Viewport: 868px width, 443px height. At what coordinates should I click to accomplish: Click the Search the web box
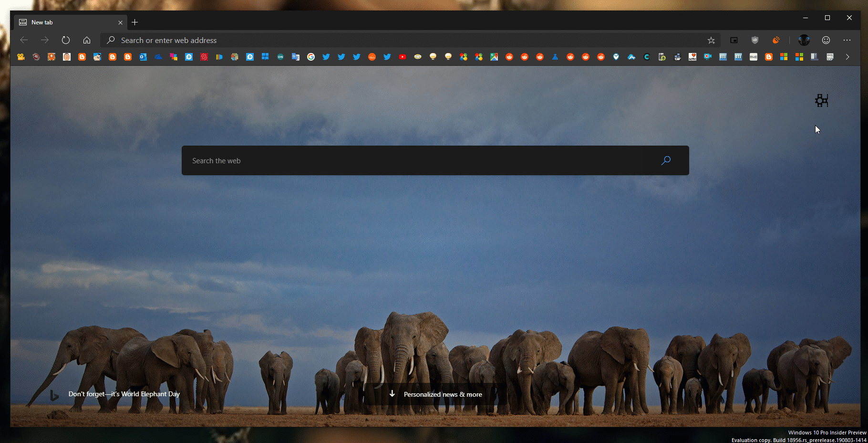tap(420, 161)
